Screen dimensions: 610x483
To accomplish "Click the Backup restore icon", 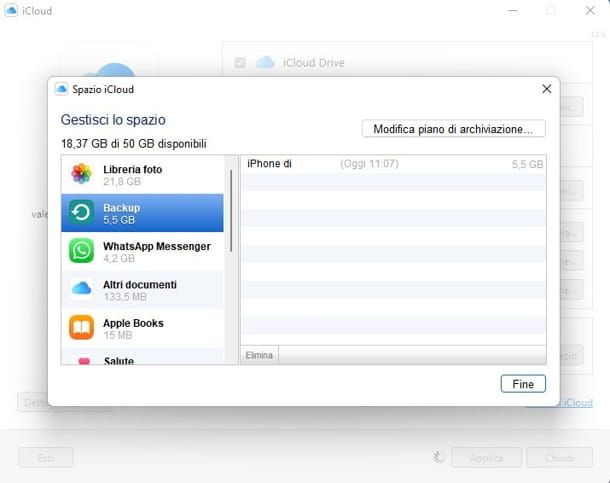I will (x=81, y=212).
